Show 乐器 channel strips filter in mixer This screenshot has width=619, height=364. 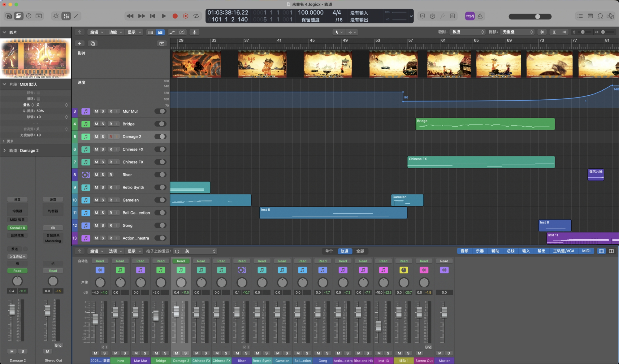click(x=480, y=251)
